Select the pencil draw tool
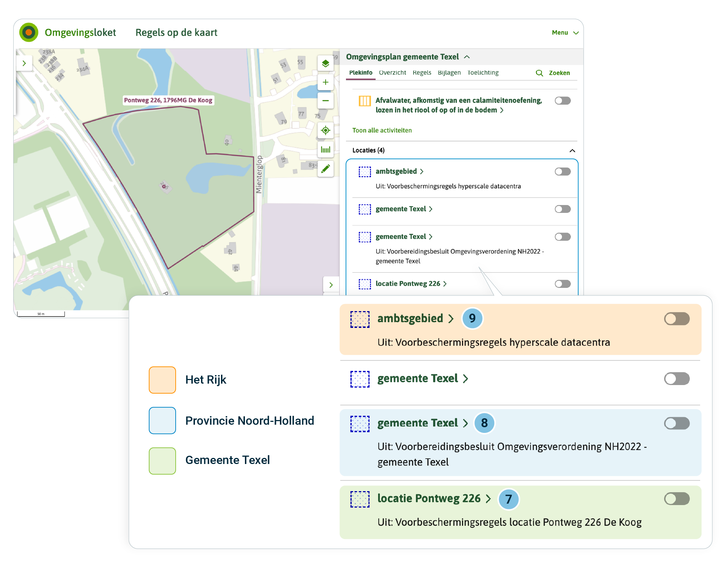The width and height of the screenshot is (728, 569). coord(325,169)
